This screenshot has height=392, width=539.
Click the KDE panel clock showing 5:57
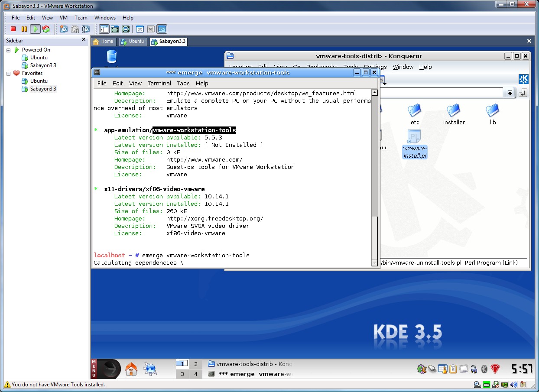[521, 369]
